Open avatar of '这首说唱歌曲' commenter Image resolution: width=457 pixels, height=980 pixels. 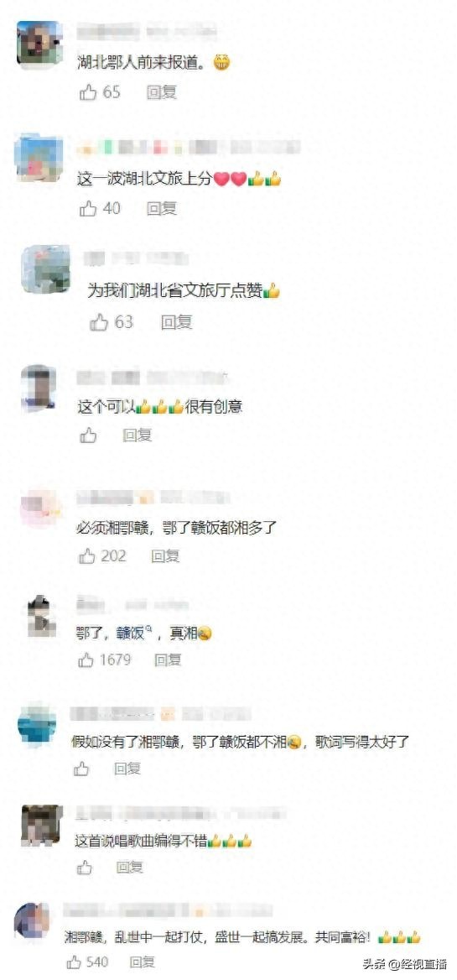42,825
